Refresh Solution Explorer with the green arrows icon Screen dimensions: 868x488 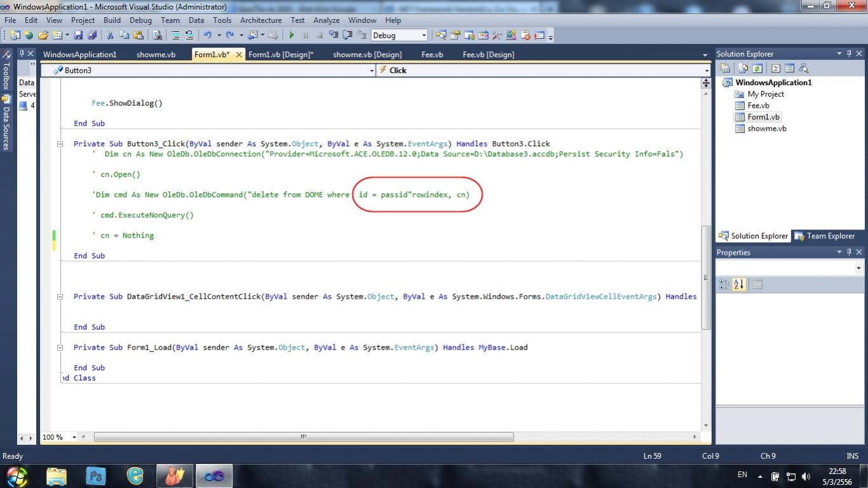757,69
